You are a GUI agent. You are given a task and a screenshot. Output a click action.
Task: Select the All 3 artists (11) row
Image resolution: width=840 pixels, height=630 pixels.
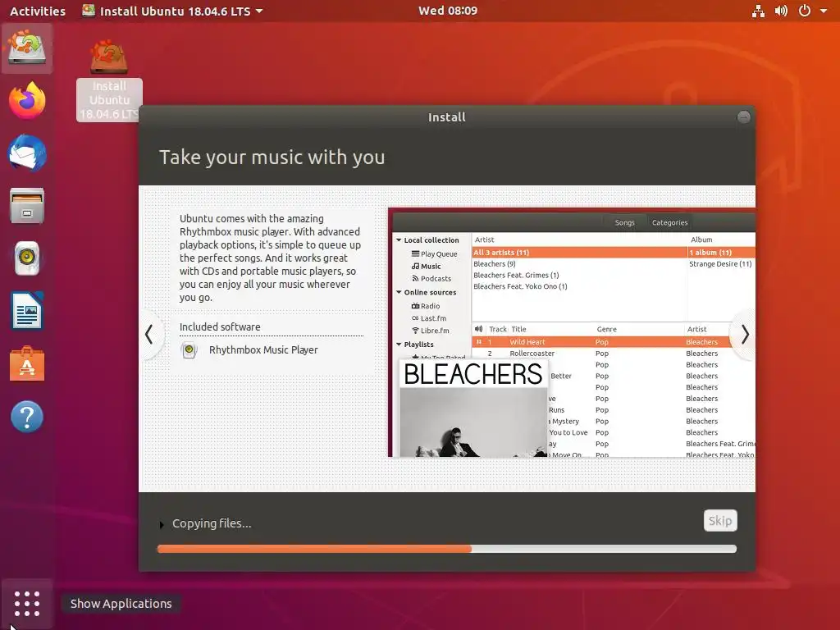click(578, 253)
